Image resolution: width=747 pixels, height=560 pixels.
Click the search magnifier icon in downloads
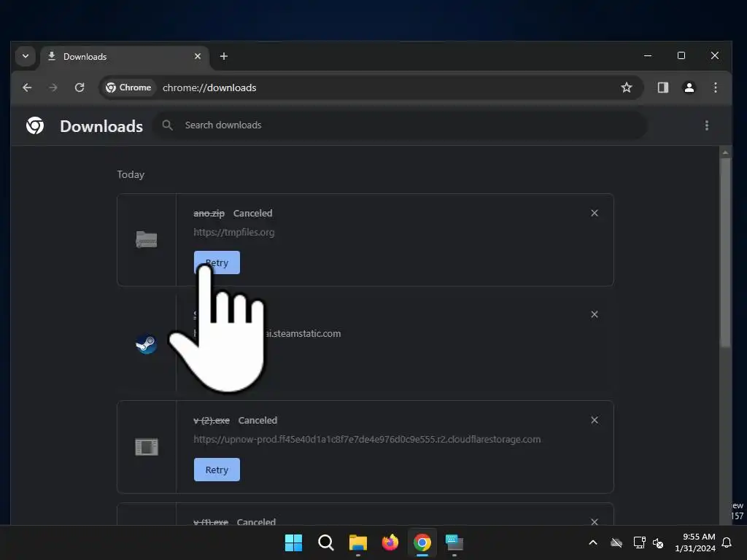pyautogui.click(x=167, y=125)
